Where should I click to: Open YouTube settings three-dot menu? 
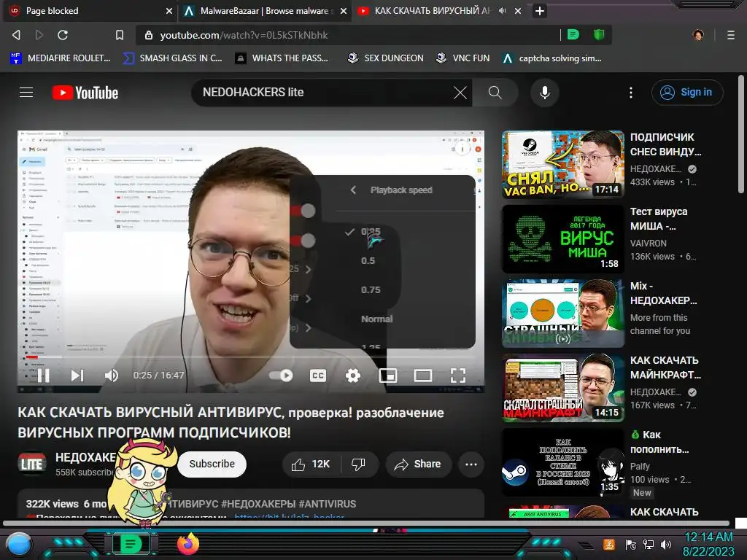[x=631, y=93]
